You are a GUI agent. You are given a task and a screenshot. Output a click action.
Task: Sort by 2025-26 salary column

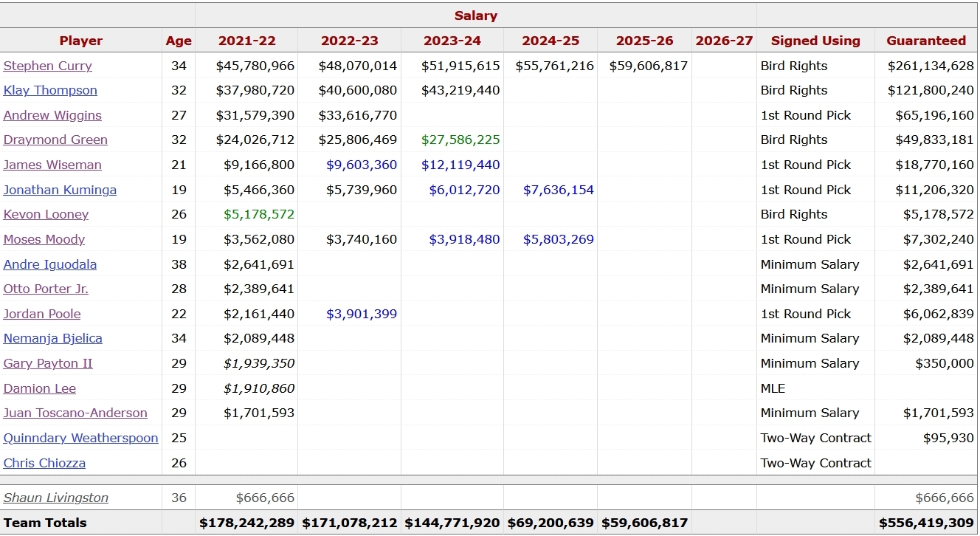(x=644, y=41)
